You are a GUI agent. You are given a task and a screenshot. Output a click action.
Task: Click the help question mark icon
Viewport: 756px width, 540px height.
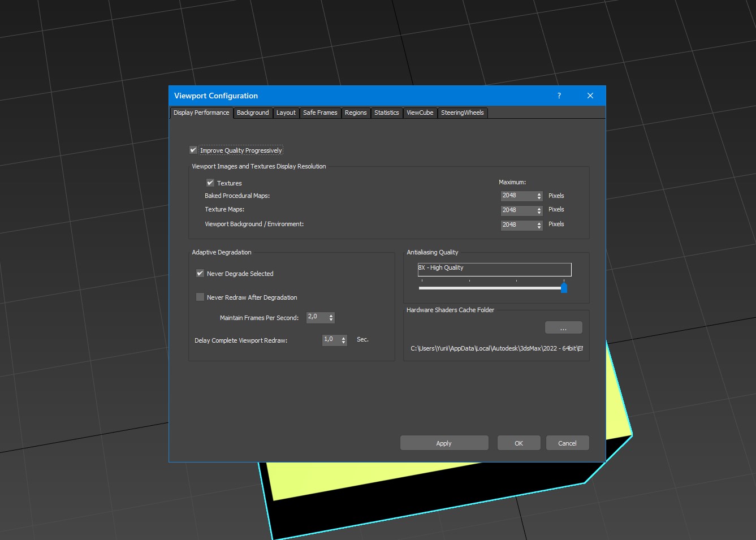point(559,96)
